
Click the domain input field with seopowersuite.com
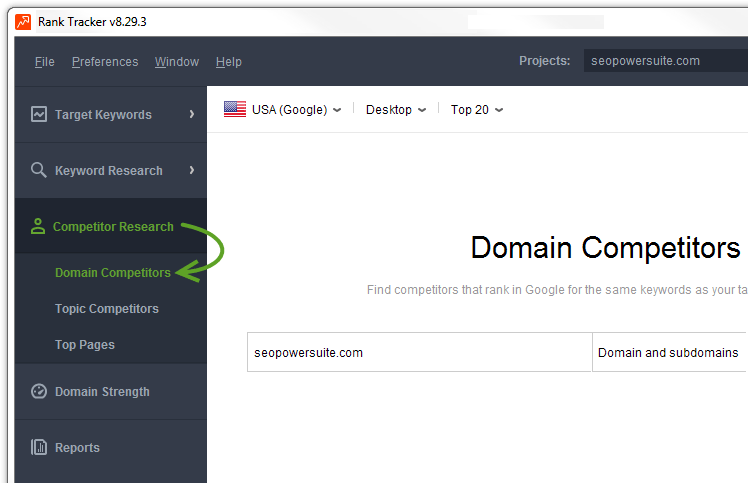click(x=419, y=352)
